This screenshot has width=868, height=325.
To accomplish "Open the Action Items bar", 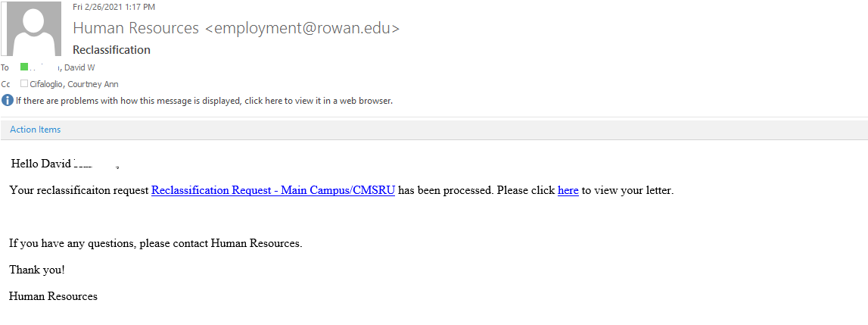I will (35, 130).
